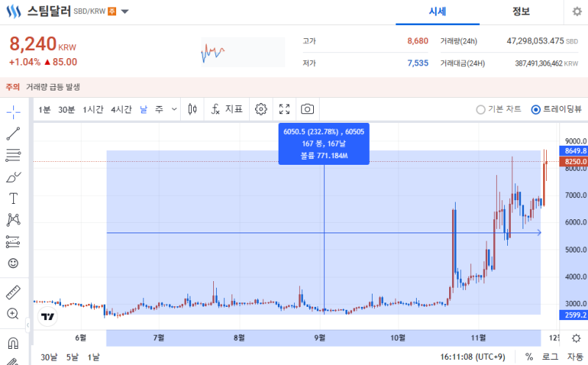Set the range to 5날
Viewport: 588px width, 365px height.
[72, 357]
